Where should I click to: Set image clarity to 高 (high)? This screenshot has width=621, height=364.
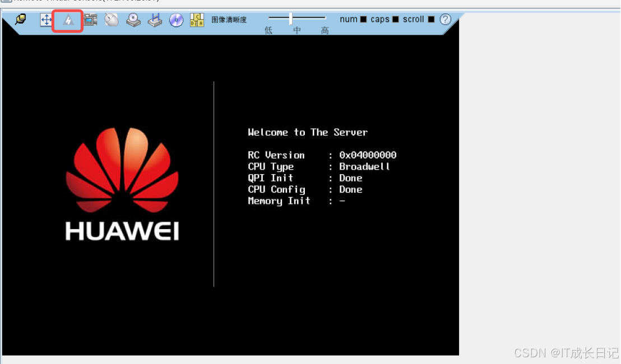(325, 30)
